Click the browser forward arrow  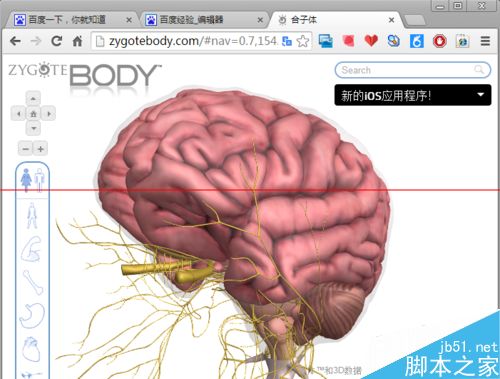pyautogui.click(x=36, y=41)
